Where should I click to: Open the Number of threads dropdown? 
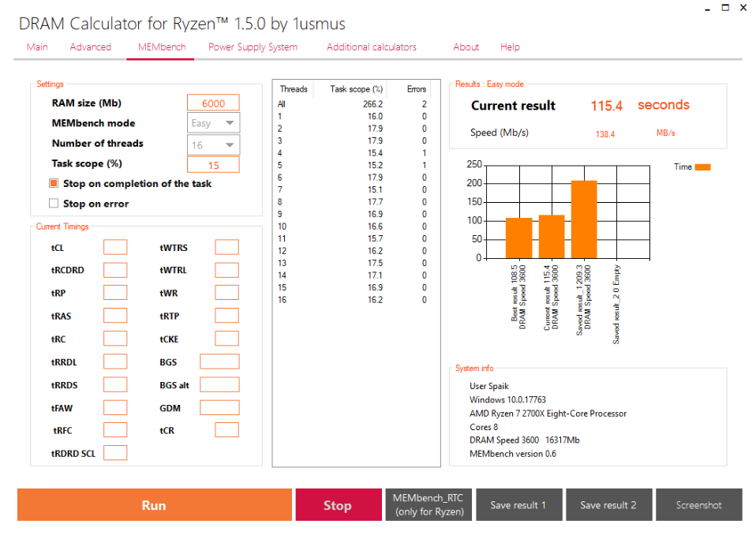coord(213,145)
